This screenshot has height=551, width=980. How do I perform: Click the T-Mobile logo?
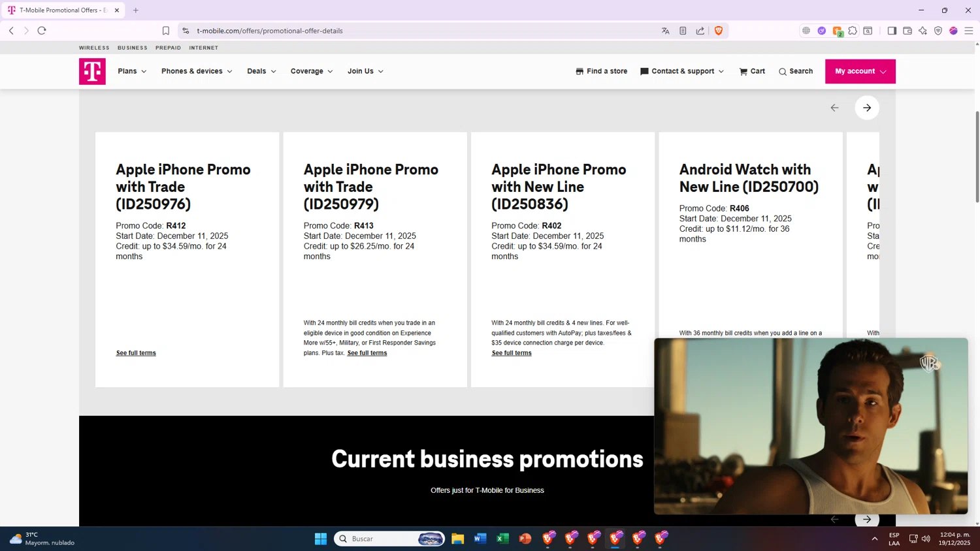[x=92, y=72]
